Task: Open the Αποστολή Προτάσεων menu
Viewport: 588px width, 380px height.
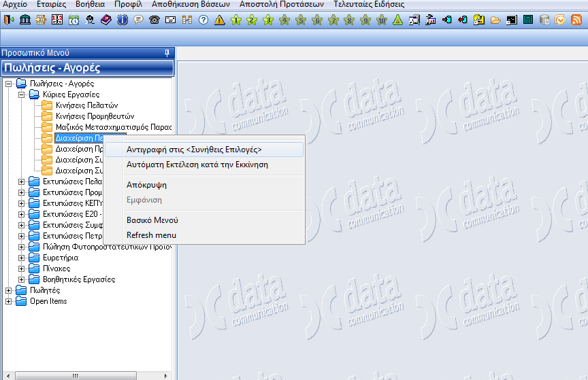Action: click(x=282, y=4)
